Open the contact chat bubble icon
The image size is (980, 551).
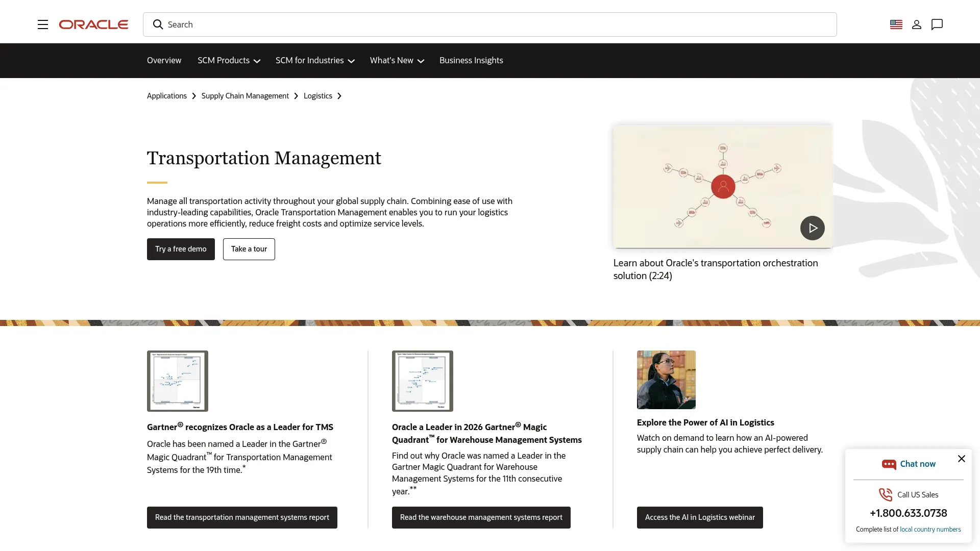click(937, 24)
